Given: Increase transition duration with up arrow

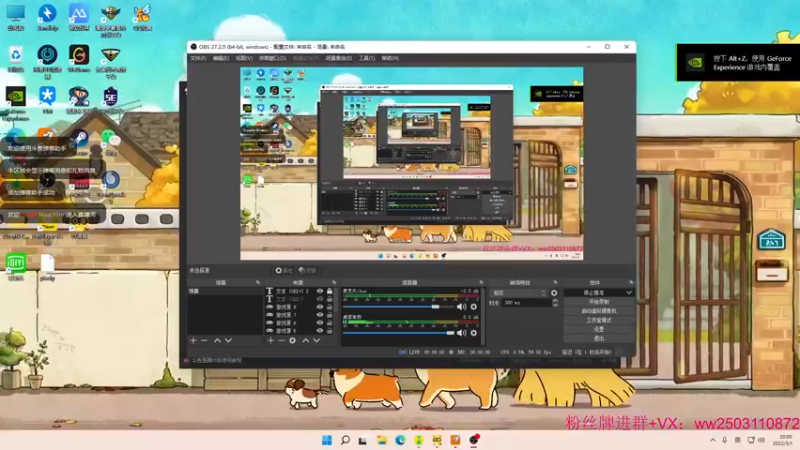Looking at the screenshot, I should point(555,301).
